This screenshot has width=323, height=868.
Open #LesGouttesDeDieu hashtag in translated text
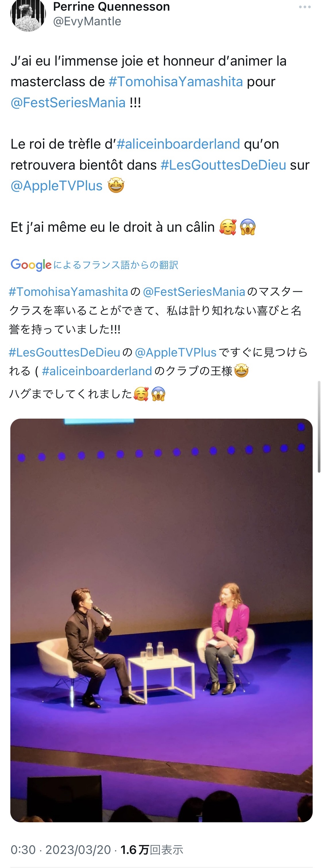tap(64, 352)
